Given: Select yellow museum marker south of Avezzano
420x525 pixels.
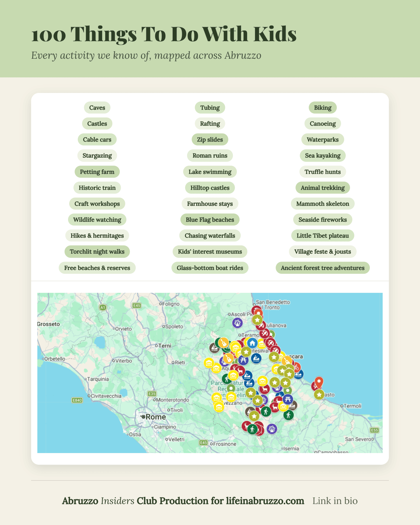Looking at the screenshot, I should (219, 407).
